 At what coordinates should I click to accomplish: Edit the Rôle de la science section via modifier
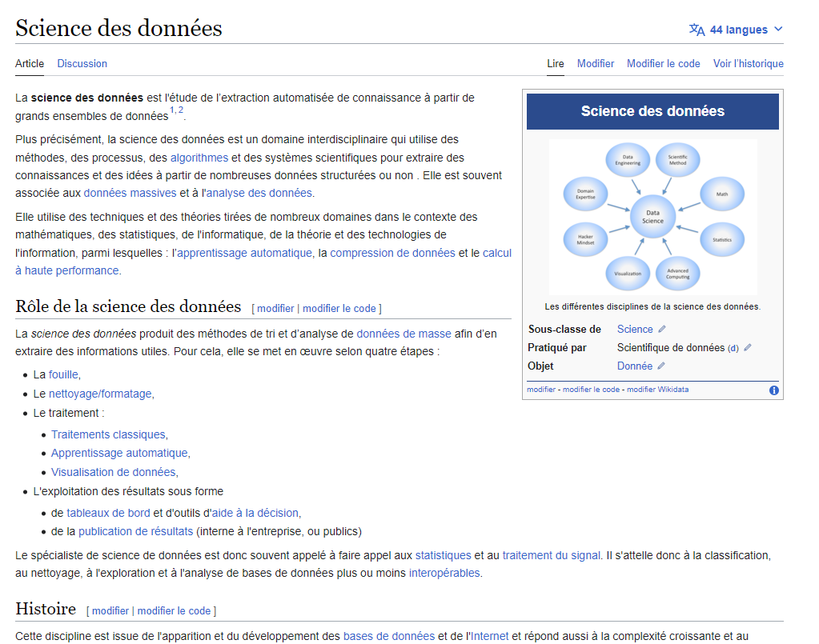click(275, 309)
